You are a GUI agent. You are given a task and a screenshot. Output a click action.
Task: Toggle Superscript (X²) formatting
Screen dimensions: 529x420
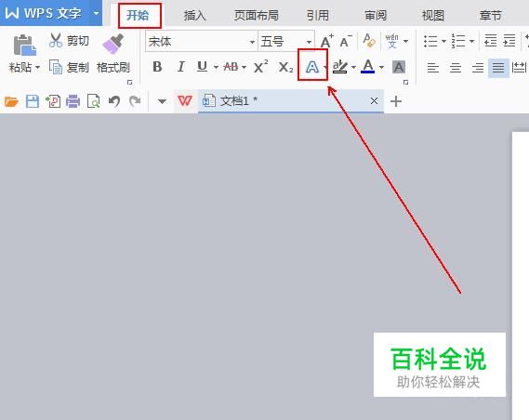[261, 67]
